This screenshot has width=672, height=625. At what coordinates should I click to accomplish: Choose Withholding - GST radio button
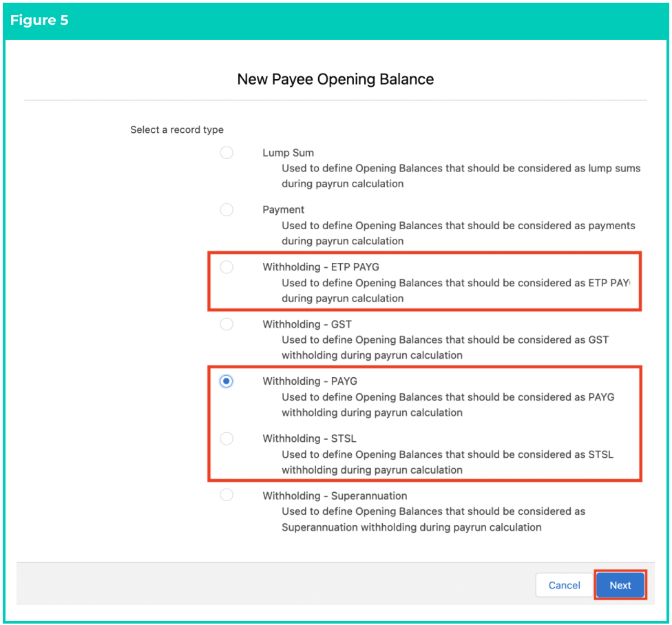pyautogui.click(x=227, y=324)
